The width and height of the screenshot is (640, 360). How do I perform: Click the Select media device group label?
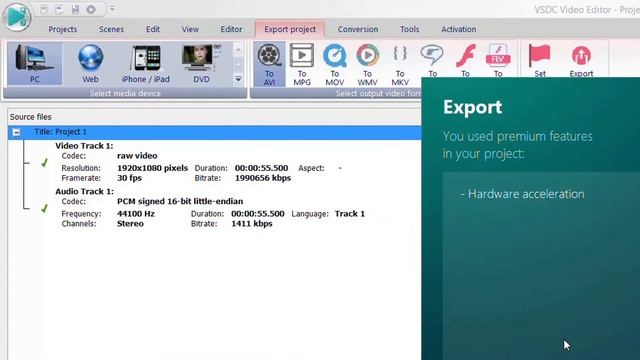(x=125, y=93)
